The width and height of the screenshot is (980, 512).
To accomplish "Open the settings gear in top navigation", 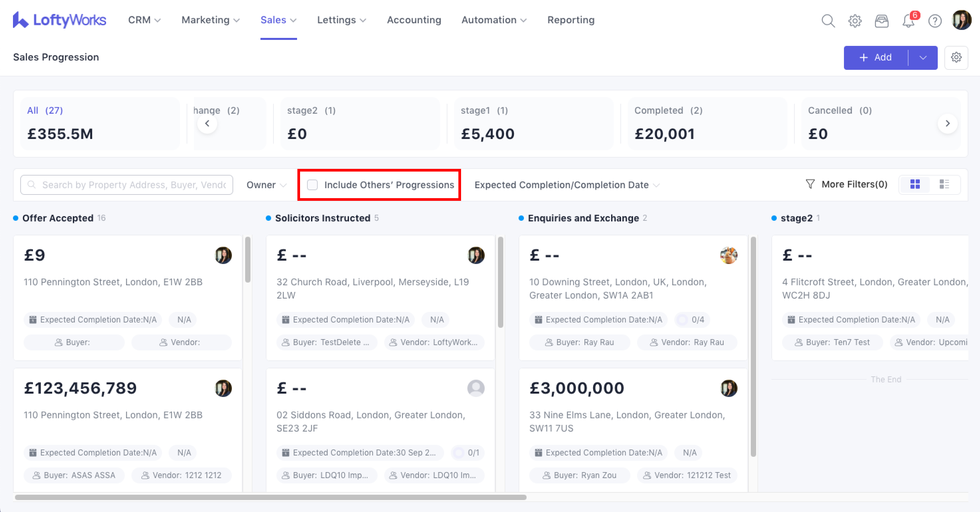I will [855, 21].
